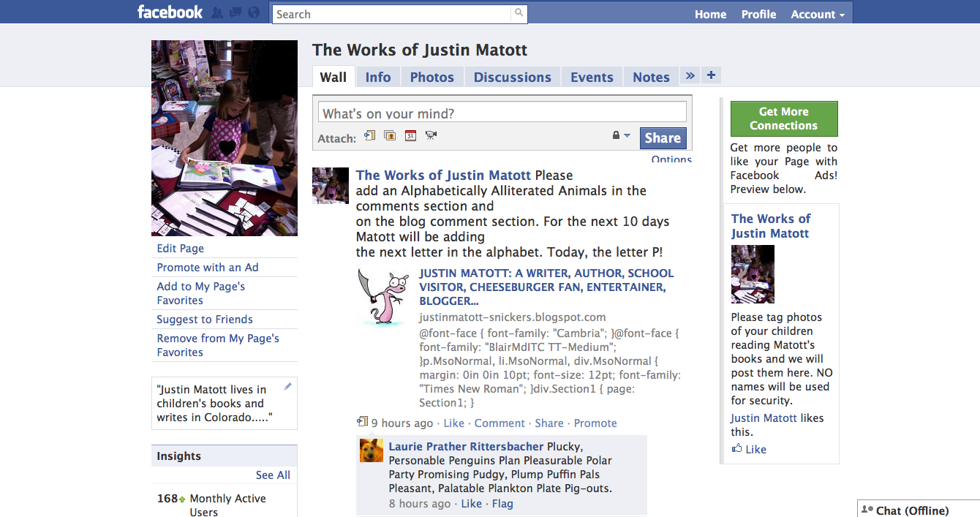The image size is (980, 517).
Task: Click Comment under the post
Action: point(500,423)
